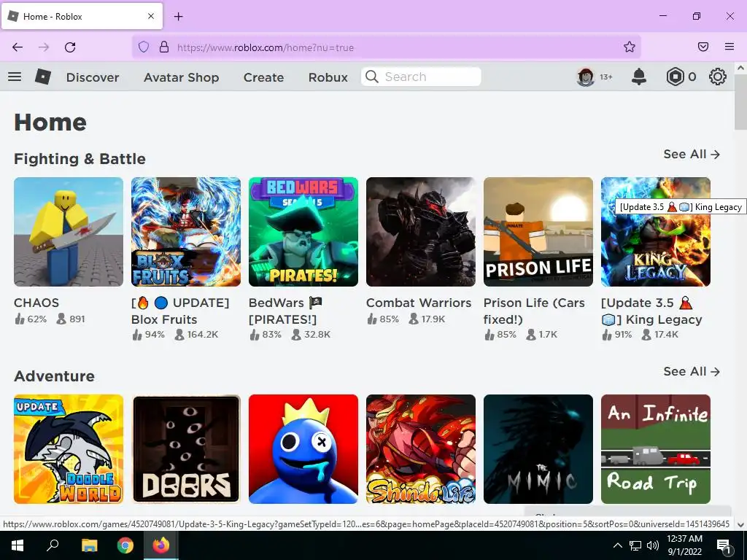The width and height of the screenshot is (747, 560).
Task: See All Fighting & Battle games
Action: click(x=692, y=155)
